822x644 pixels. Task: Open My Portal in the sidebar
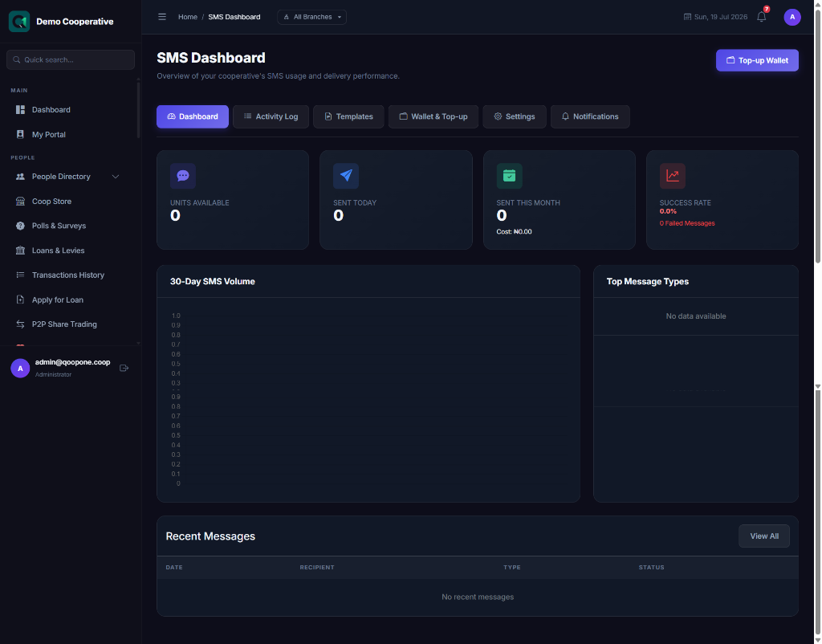(x=49, y=134)
